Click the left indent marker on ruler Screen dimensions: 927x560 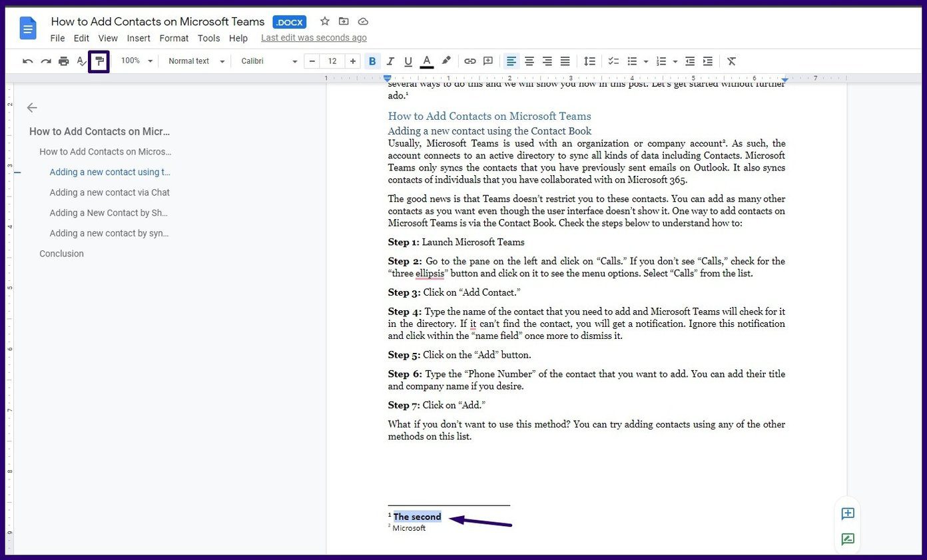coord(388,80)
